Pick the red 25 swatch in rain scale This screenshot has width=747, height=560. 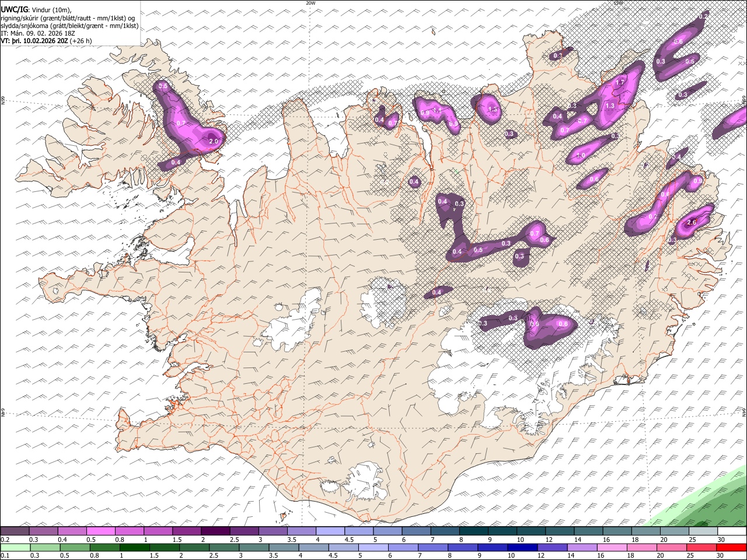pyautogui.click(x=701, y=548)
